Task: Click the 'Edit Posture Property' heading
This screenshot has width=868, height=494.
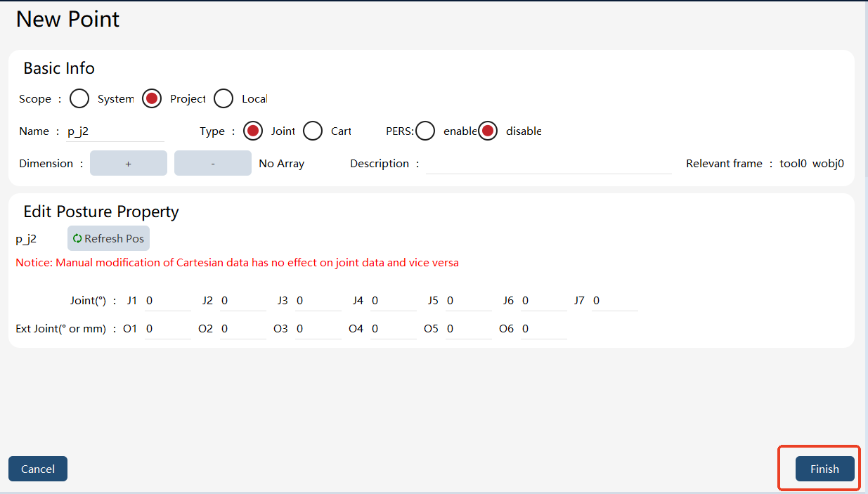Action: [x=101, y=212]
